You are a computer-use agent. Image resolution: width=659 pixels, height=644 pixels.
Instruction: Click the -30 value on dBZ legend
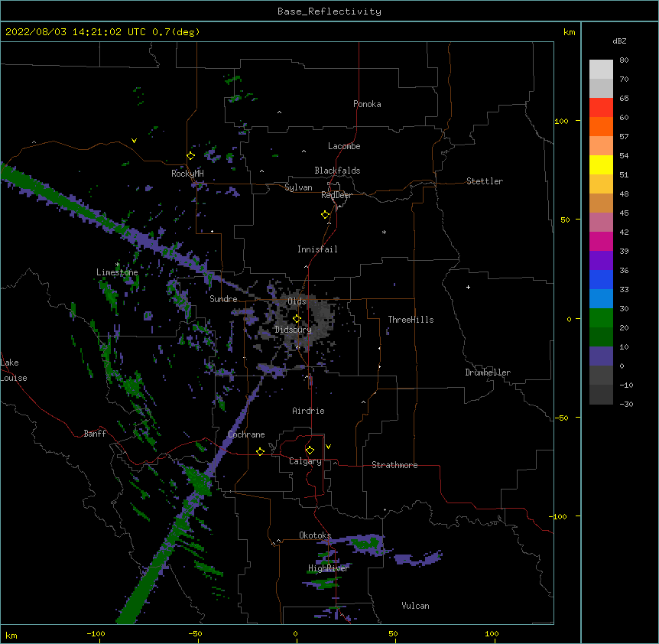click(x=626, y=405)
